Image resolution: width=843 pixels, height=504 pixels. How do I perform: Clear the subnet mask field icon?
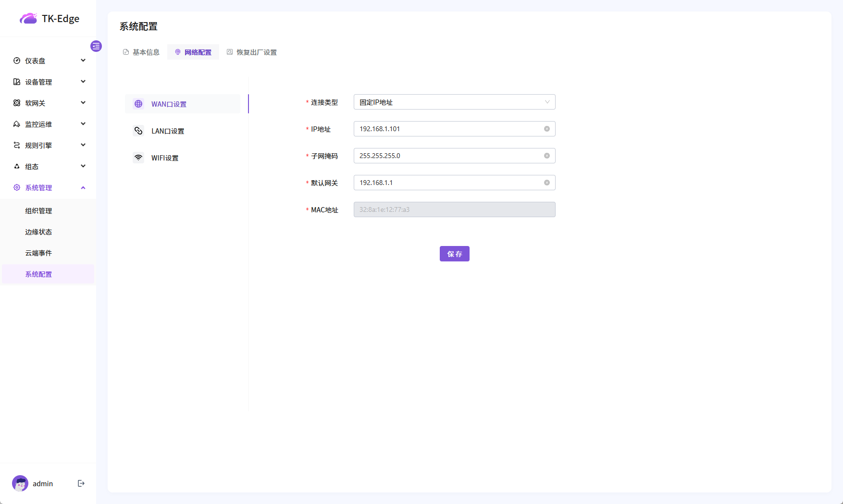(x=546, y=156)
